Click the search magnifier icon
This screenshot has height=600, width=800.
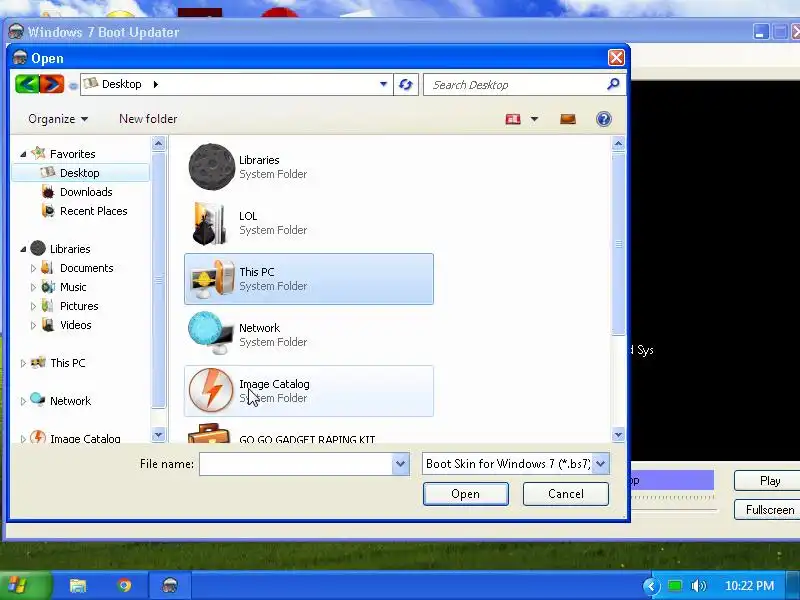click(x=613, y=84)
